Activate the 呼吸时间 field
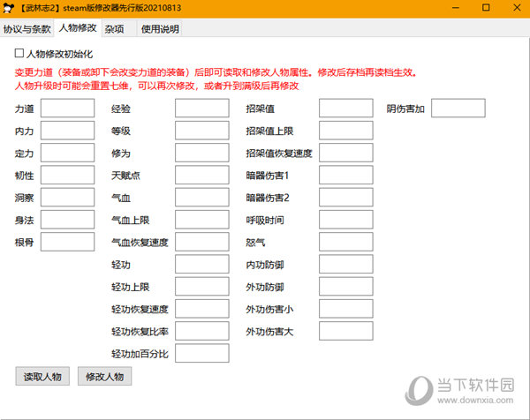Viewport: 530px width, 420px height. (x=346, y=220)
